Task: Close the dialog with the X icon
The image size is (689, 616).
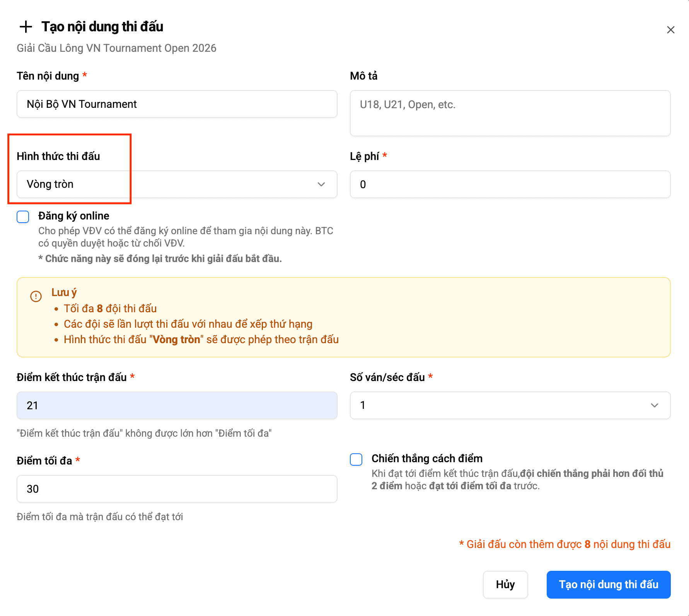Action: pyautogui.click(x=670, y=30)
